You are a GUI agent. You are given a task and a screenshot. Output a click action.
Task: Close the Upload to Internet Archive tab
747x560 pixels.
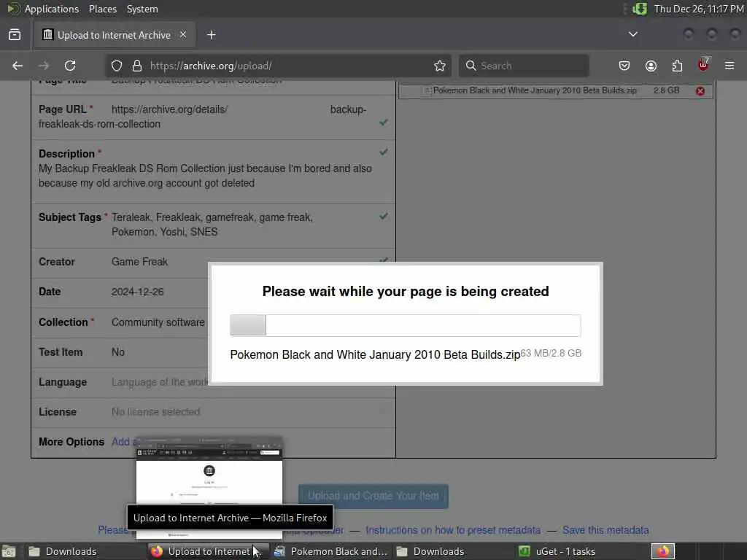coord(183,35)
